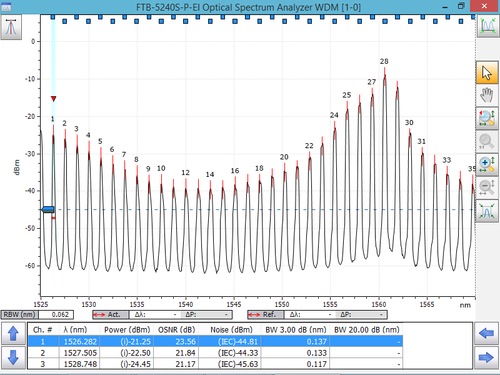Toggle the Ref. marker button
Screen dimensions: 500x375
tap(266, 314)
